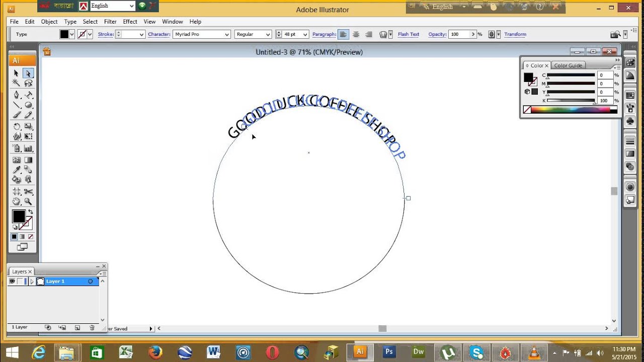Open the Regular font style dropdown
This screenshot has width=644, height=362.
point(268,34)
